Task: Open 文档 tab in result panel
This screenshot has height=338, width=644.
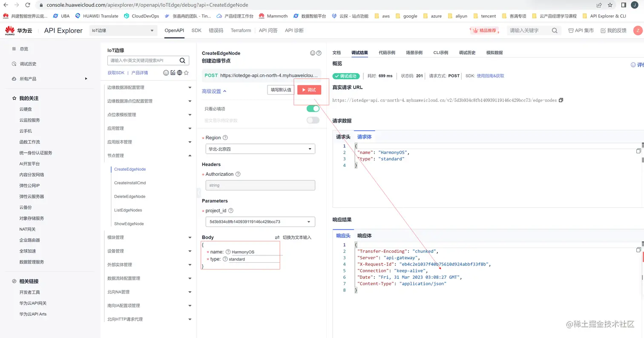Action: click(x=336, y=53)
